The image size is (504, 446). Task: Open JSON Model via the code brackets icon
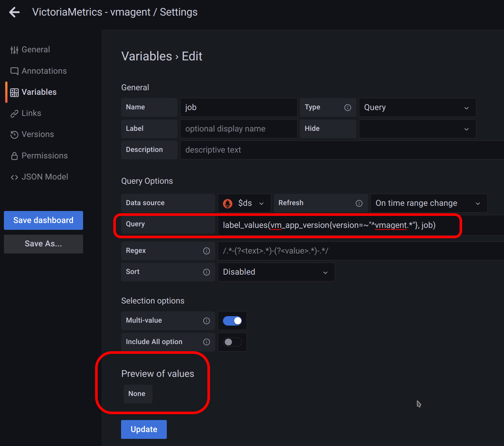coord(14,177)
